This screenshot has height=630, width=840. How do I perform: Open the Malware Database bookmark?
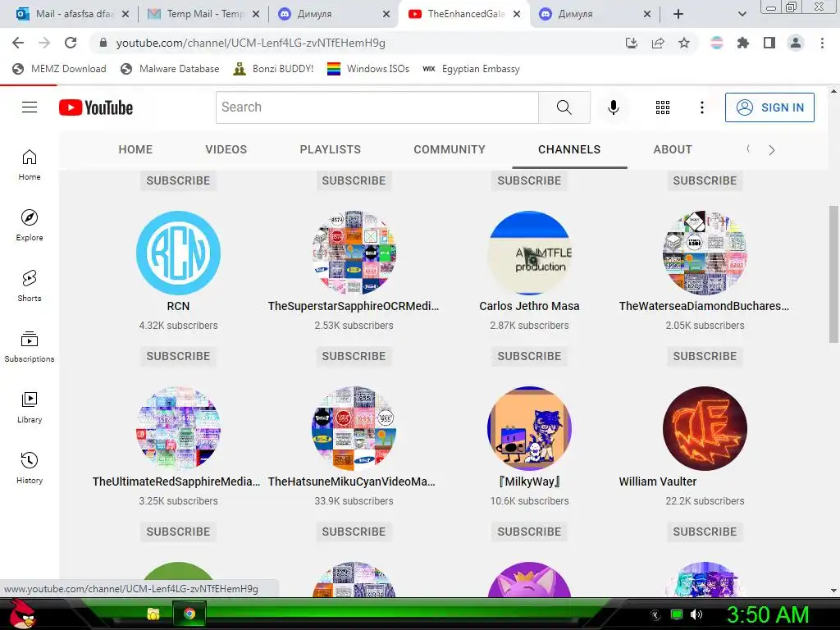[170, 69]
